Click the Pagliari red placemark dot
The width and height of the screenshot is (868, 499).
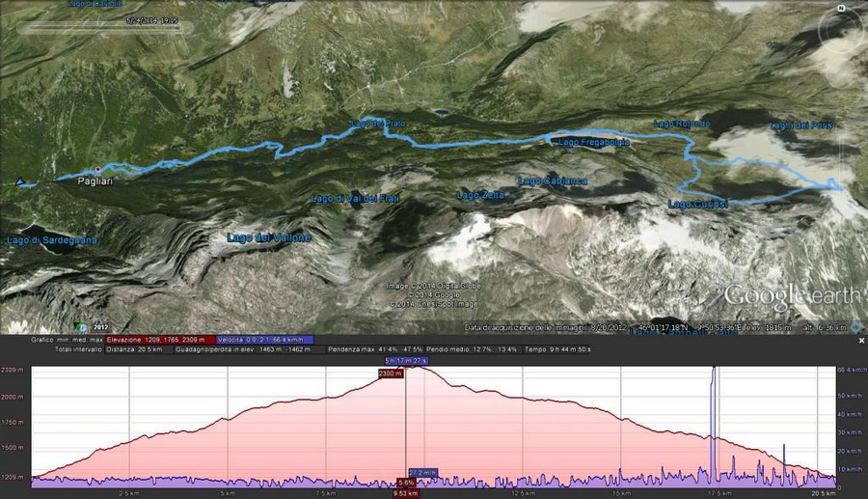pyautogui.click(x=98, y=169)
